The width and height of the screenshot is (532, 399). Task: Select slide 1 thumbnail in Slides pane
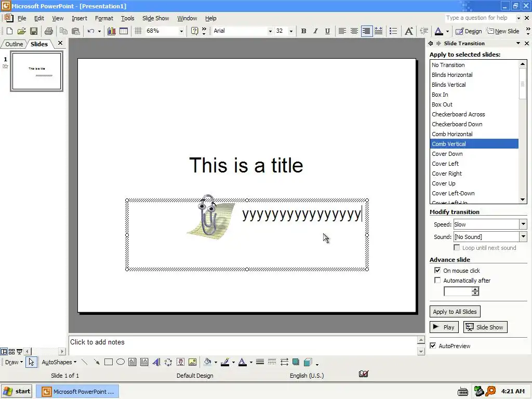[x=37, y=71]
